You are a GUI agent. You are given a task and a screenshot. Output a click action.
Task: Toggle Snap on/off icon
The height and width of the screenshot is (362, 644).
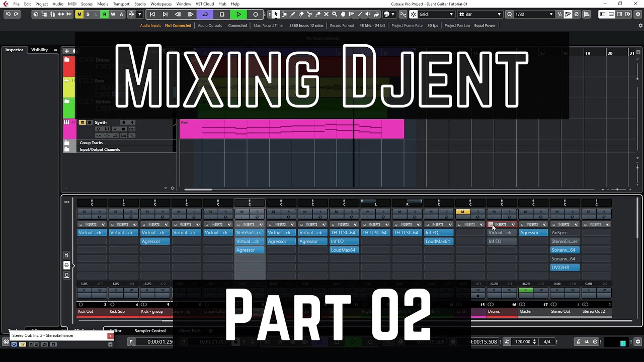(414, 14)
